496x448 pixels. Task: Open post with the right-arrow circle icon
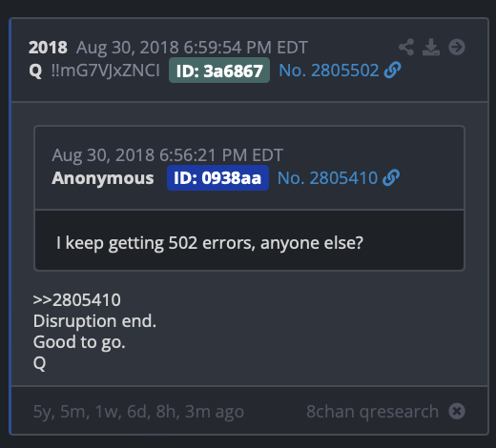tap(457, 47)
